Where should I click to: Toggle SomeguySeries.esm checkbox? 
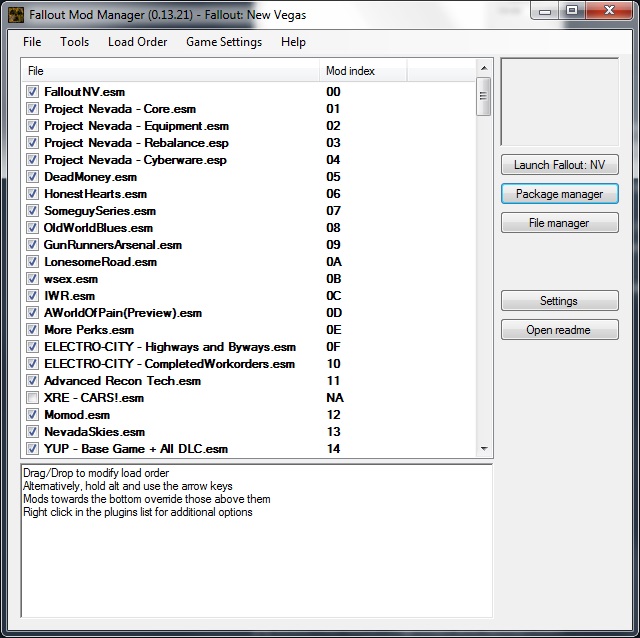click(x=32, y=211)
